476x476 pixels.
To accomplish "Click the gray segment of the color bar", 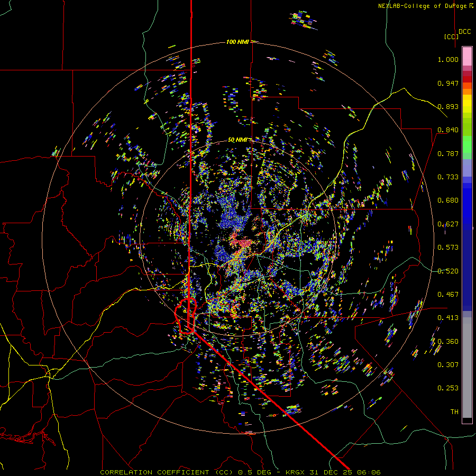I will (x=467, y=368).
